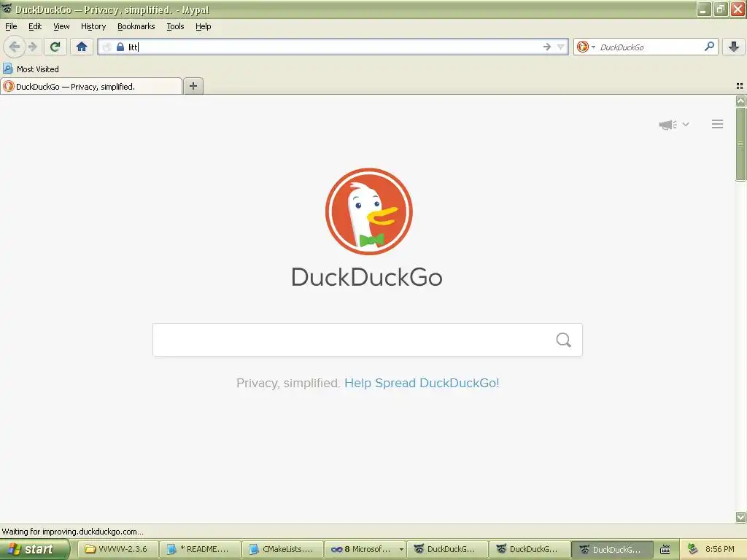The height and width of the screenshot is (560, 747).
Task: Click the vertical scrollbar thumb
Action: pos(740,144)
